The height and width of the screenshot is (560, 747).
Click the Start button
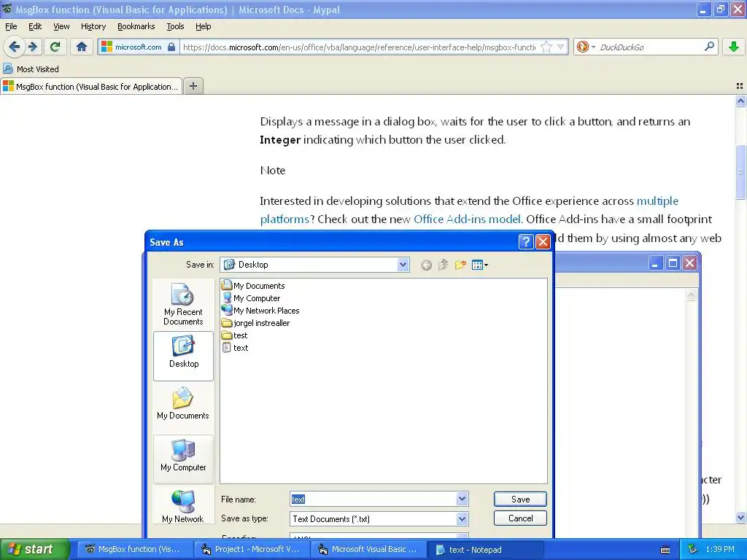pos(34,549)
